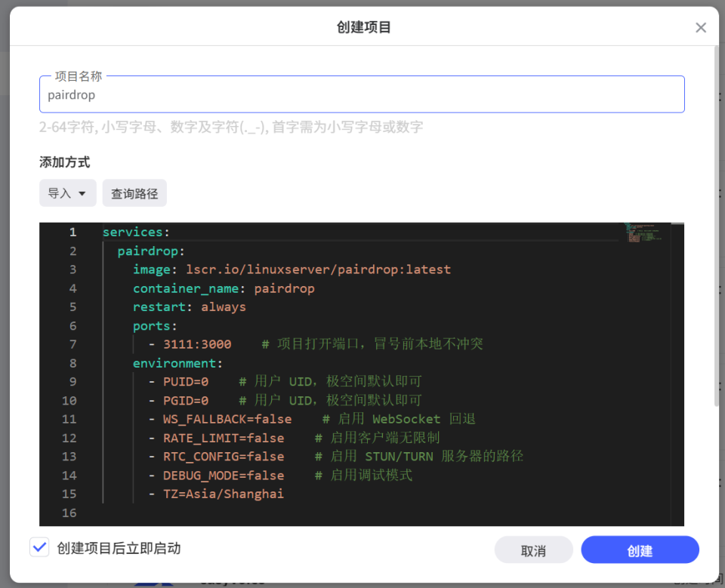Click the 添加方式 section label
Screen dimensions: 725x588
tap(65, 162)
